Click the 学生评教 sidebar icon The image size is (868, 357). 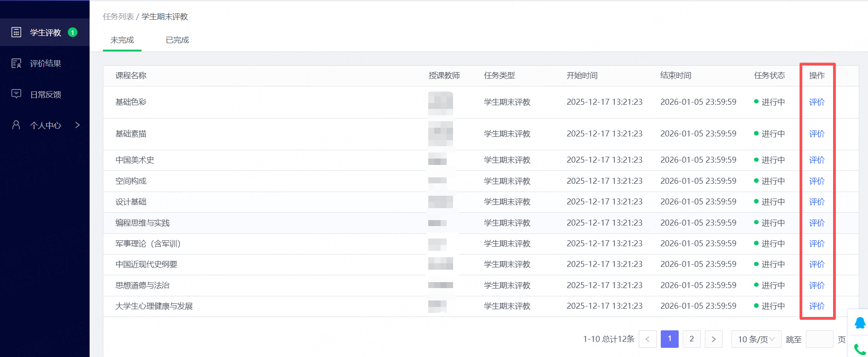coord(16,32)
